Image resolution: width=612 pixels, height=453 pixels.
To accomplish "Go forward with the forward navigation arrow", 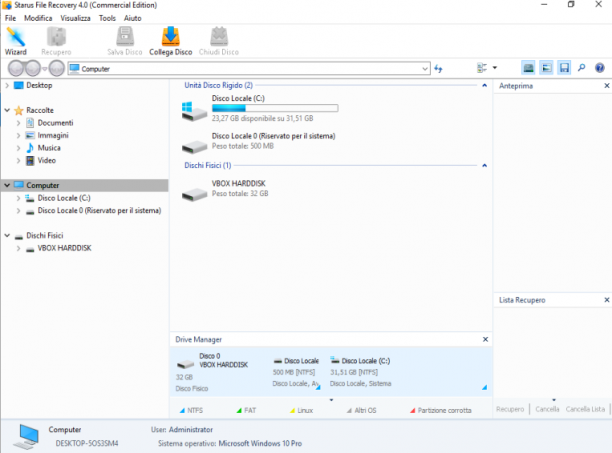I will pos(33,69).
